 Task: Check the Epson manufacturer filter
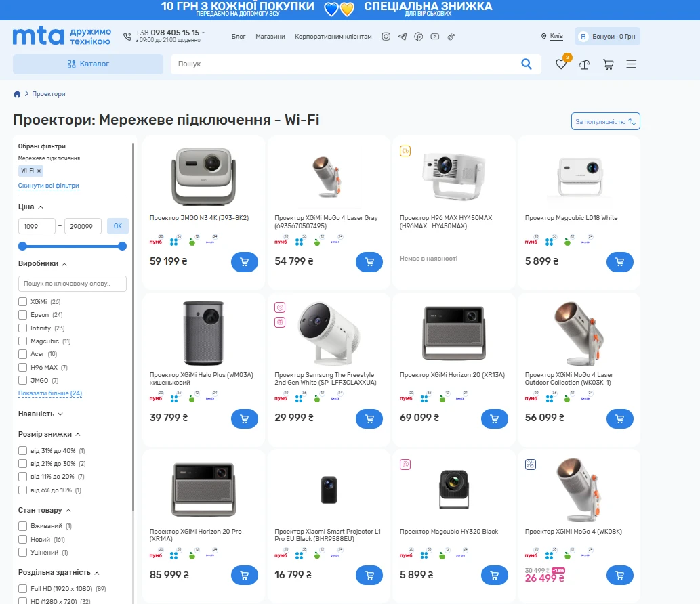(x=23, y=315)
